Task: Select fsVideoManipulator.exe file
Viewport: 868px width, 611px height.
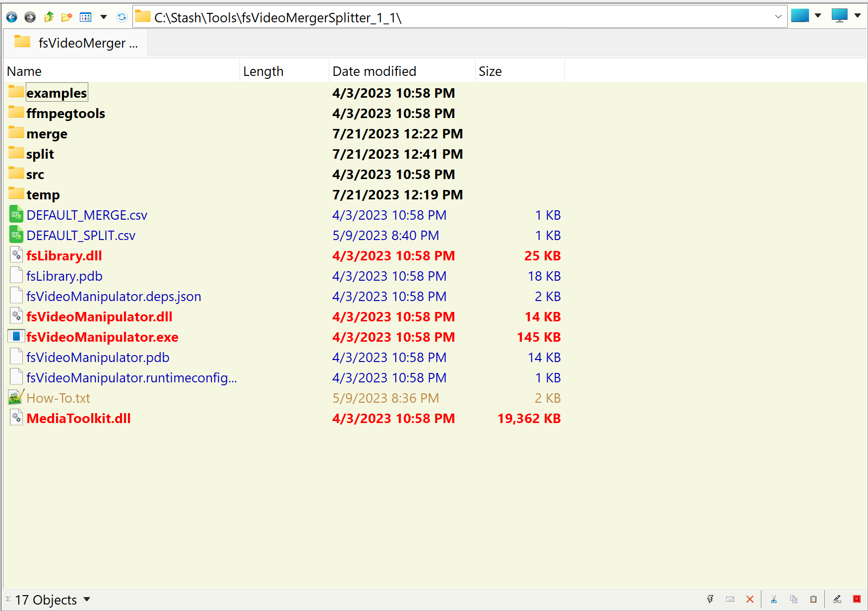Action: point(102,337)
